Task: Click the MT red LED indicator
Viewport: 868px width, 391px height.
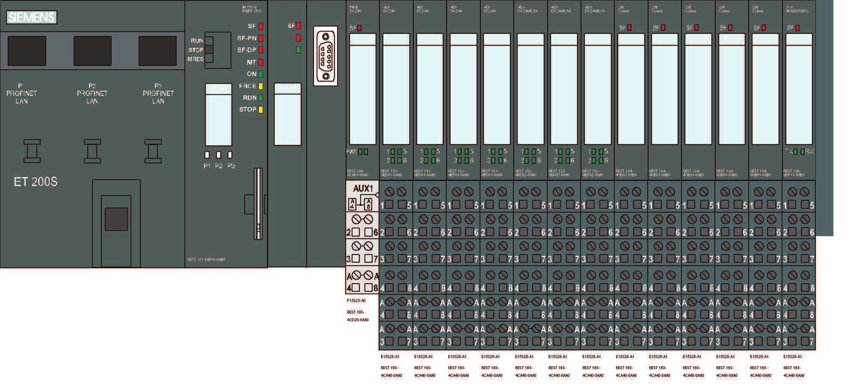Action: tap(261, 62)
